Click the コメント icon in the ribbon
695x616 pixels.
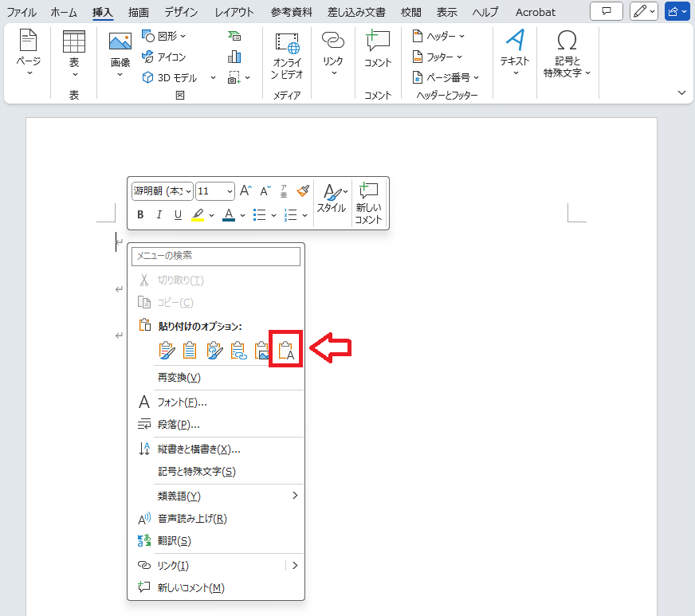(378, 49)
